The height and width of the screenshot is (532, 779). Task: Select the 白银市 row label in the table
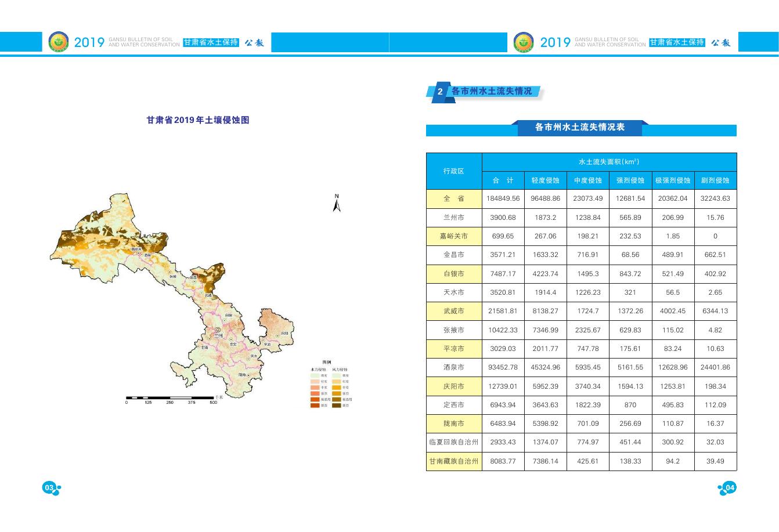[x=454, y=274]
